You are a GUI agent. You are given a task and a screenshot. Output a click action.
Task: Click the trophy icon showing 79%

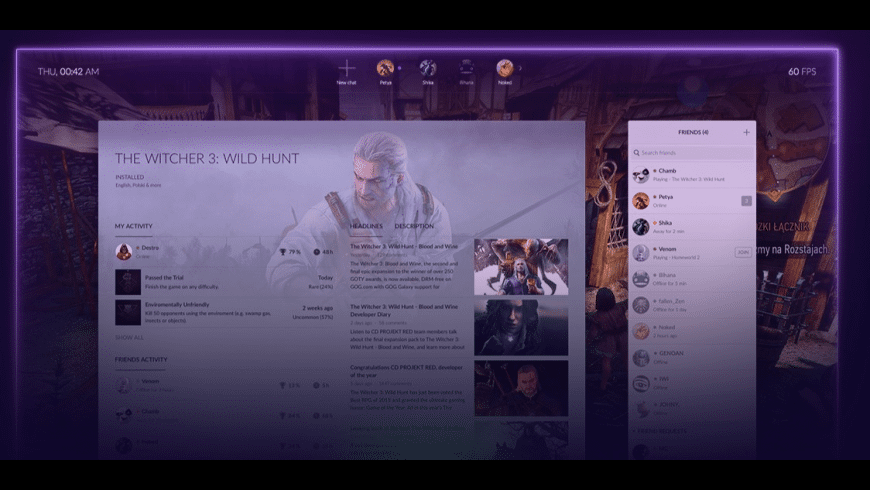(x=282, y=252)
